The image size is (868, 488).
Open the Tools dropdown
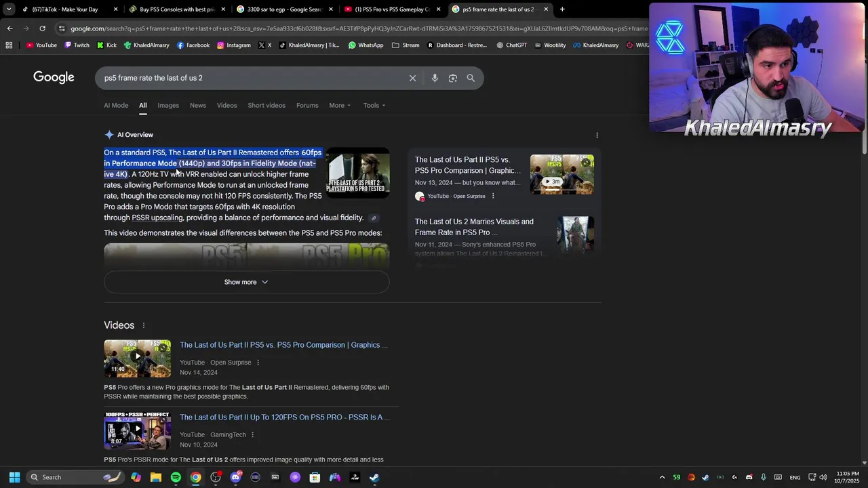(x=374, y=106)
